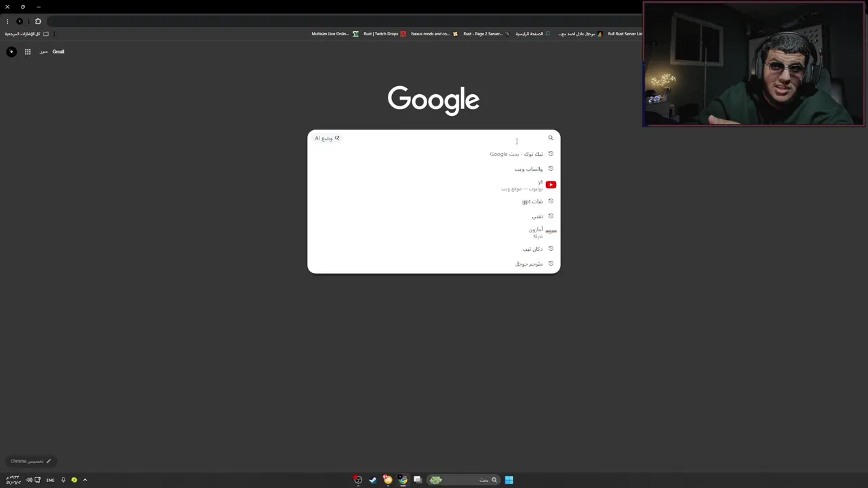Open the Nexus mods and co... bookmark

point(435,34)
